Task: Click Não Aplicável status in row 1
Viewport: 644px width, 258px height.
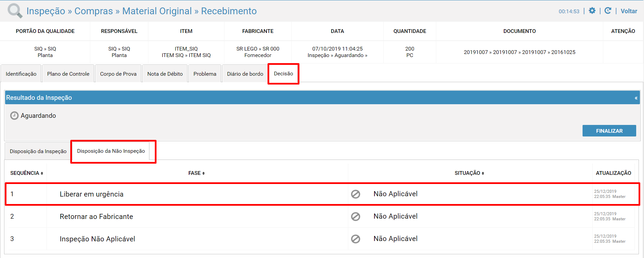Action: coord(395,194)
